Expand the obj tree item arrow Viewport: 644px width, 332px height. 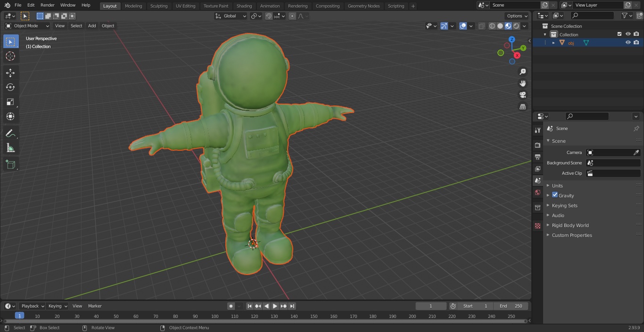553,43
